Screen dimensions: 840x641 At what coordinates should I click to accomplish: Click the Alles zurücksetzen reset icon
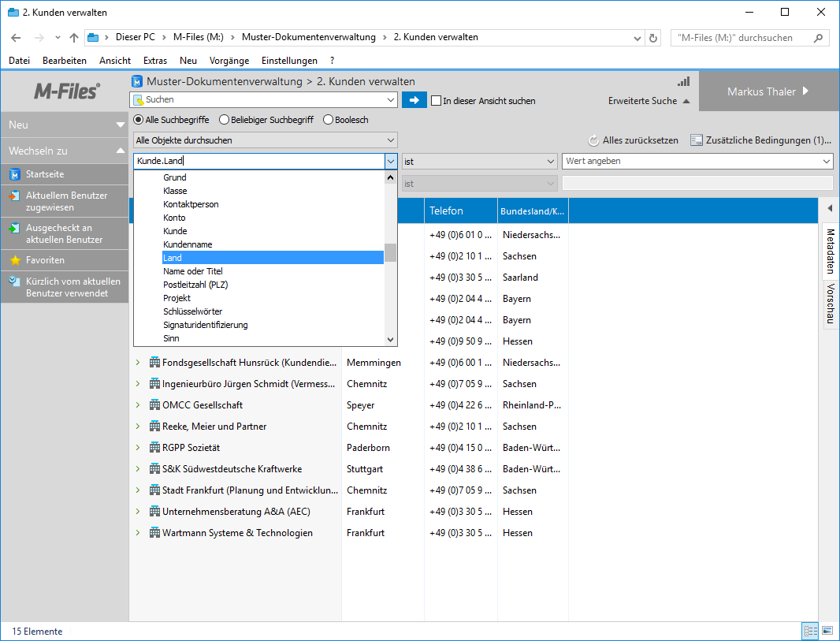pyautogui.click(x=593, y=140)
